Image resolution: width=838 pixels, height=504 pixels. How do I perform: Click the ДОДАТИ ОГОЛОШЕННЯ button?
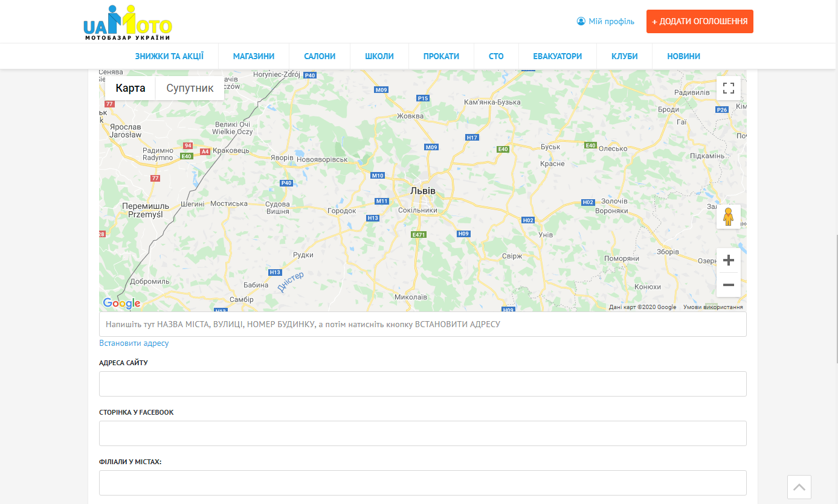tap(700, 21)
